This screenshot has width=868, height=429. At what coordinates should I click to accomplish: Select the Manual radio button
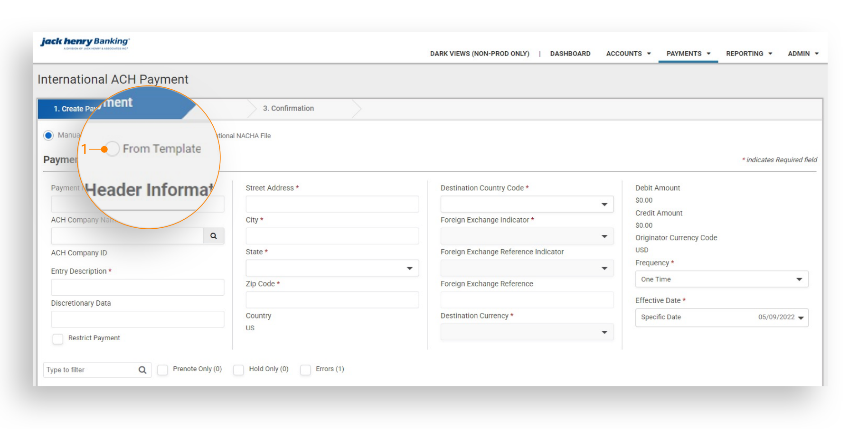(x=48, y=135)
